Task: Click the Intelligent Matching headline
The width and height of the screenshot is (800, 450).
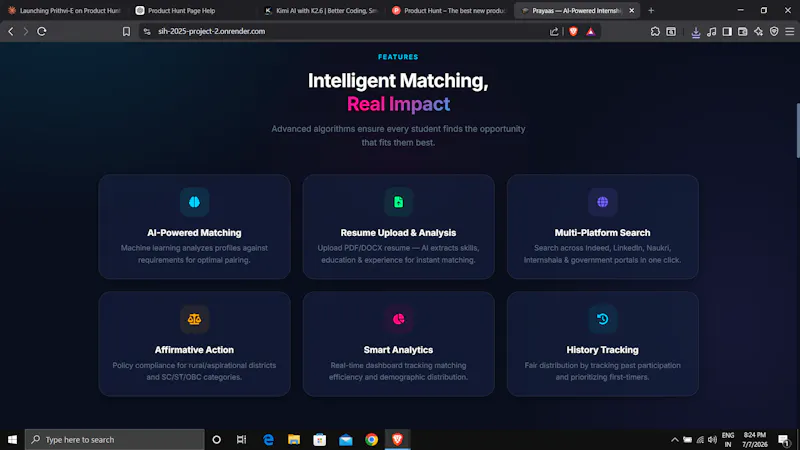Action: [x=398, y=81]
